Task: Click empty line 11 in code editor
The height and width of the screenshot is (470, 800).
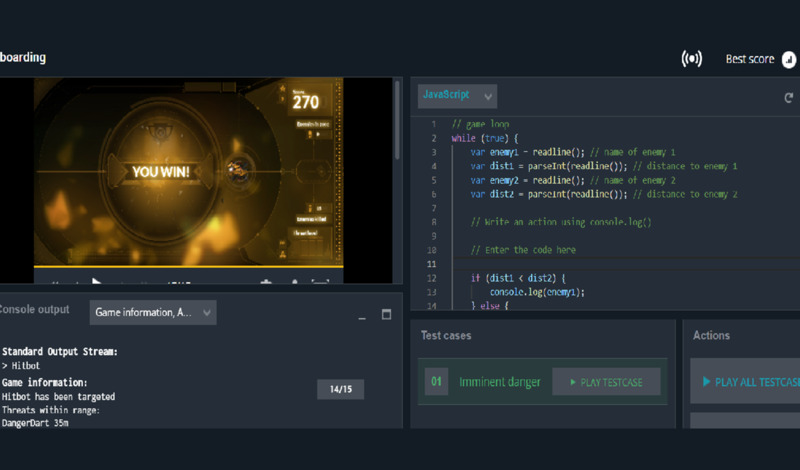Action: pyautogui.click(x=600, y=264)
